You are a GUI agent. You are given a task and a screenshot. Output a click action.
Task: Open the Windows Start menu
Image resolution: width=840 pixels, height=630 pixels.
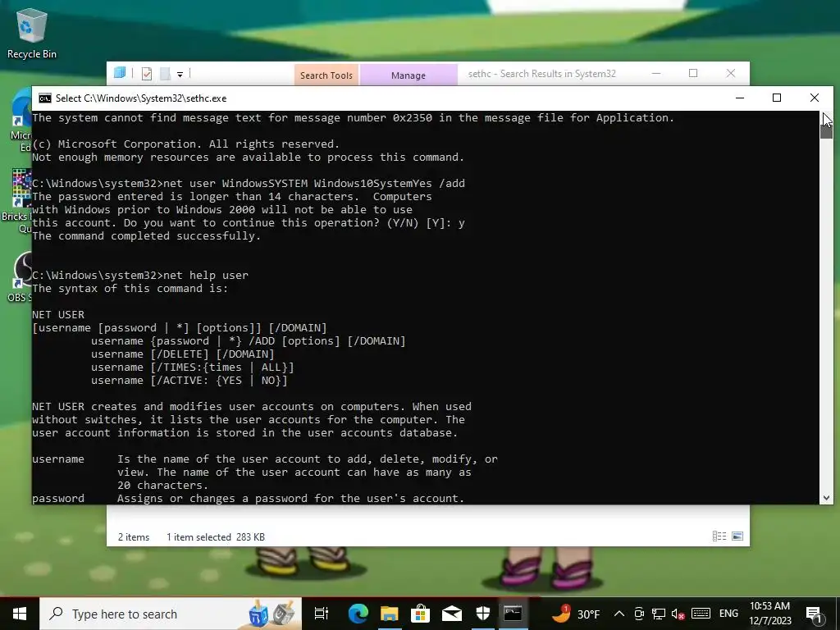point(20,614)
